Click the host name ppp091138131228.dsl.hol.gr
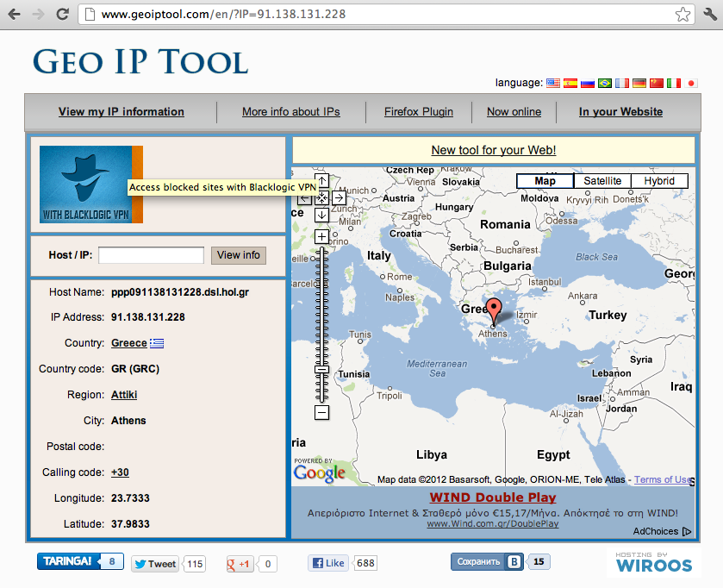Viewport: 723px width, 588px height. tap(180, 292)
